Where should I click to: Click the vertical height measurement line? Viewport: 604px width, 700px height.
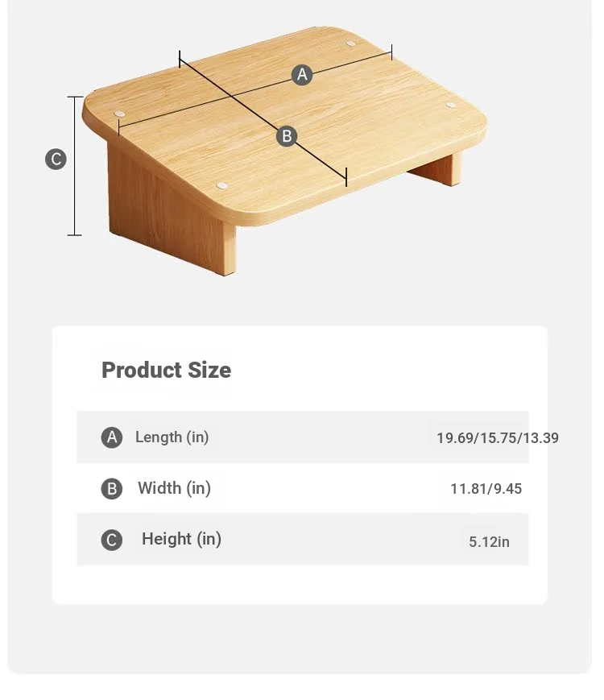pyautogui.click(x=75, y=166)
